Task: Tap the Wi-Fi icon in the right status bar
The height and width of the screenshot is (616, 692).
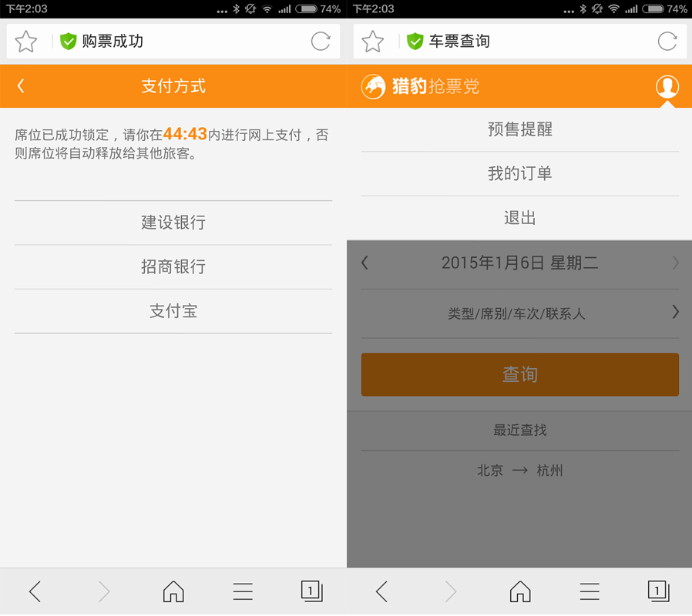Action: click(x=613, y=8)
